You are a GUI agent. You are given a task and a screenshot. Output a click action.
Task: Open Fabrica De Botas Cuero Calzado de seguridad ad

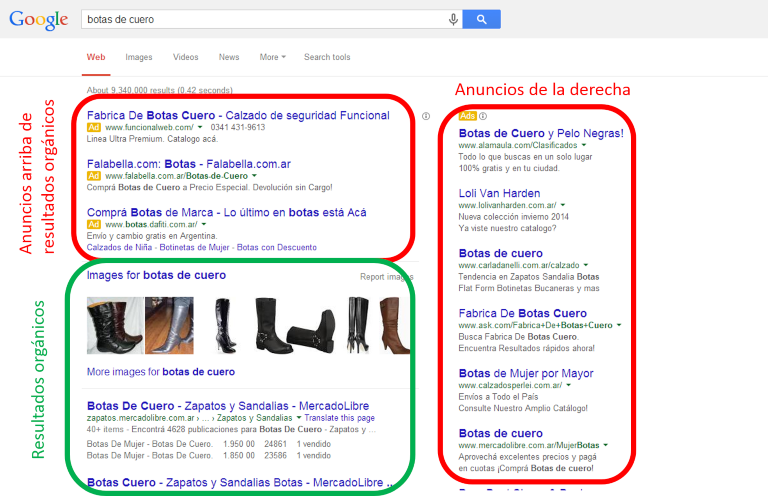pyautogui.click(x=238, y=116)
